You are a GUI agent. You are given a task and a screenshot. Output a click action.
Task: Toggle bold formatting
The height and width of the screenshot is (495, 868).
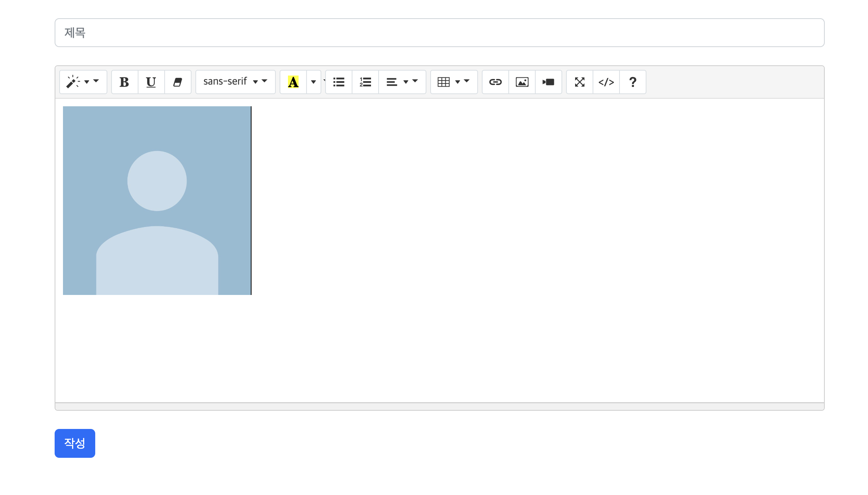click(x=124, y=82)
